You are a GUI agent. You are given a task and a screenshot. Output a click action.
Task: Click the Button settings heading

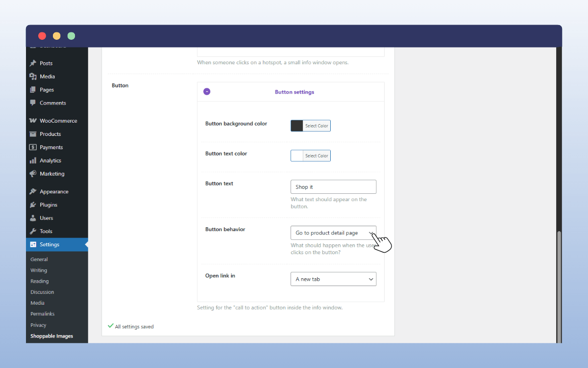294,92
